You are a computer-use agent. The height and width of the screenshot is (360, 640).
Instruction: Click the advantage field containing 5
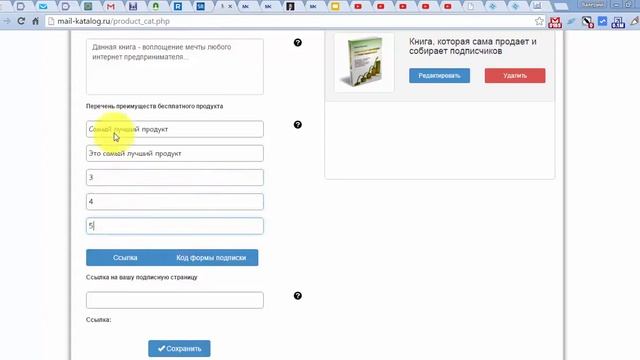(x=175, y=226)
